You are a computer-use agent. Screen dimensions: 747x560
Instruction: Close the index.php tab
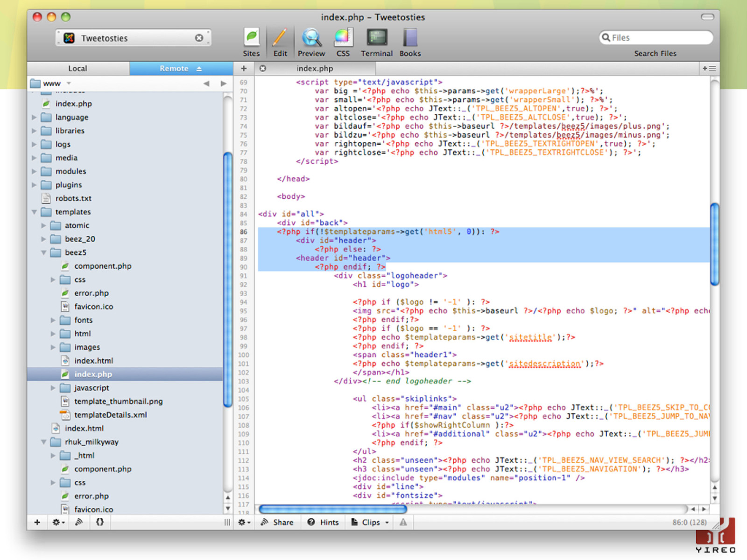coord(263,68)
